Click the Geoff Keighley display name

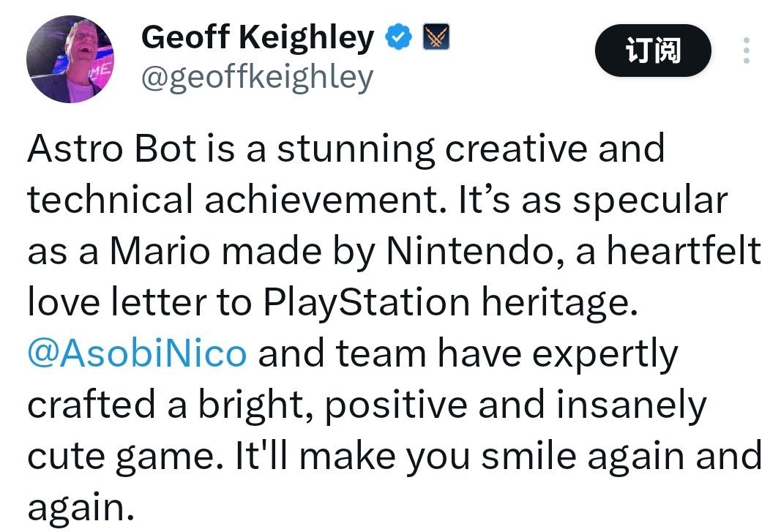258,37
